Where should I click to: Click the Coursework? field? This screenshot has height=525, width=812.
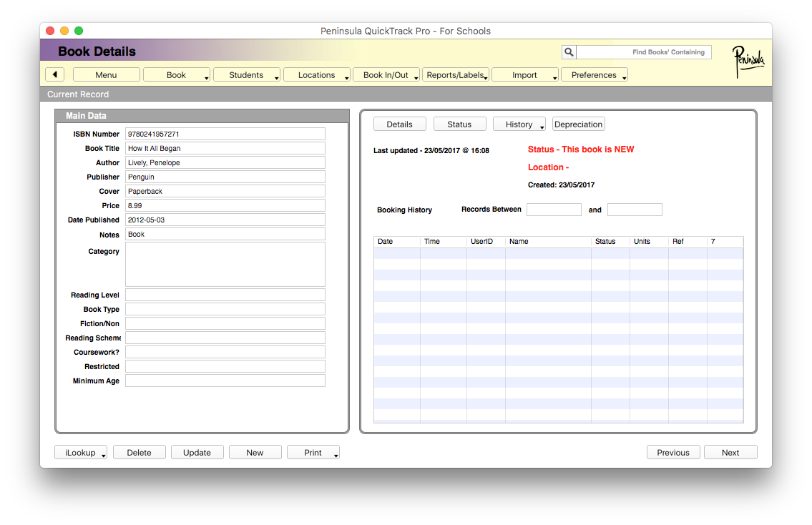225,352
